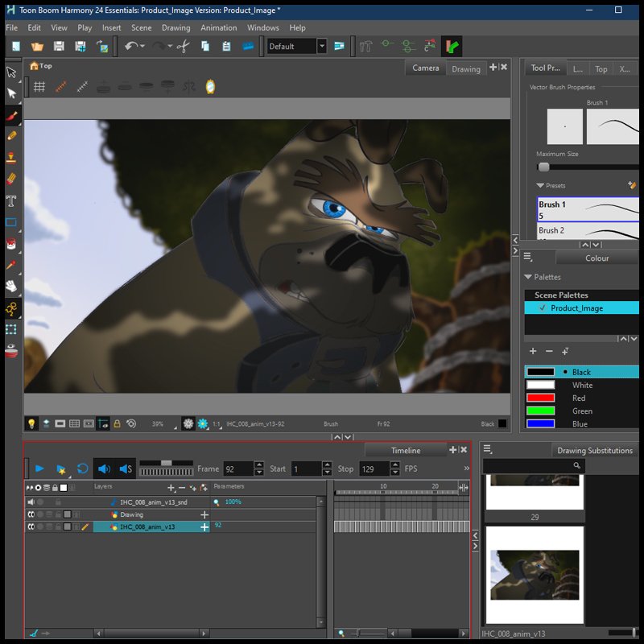Collapse the Palettes section
Image resolution: width=644 pixels, height=644 pixels.
tap(528, 277)
